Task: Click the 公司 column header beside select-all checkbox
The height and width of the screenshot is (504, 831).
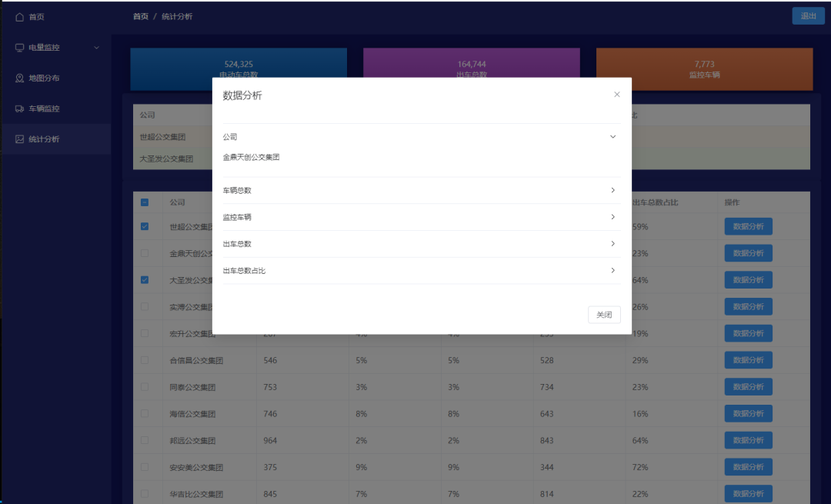Action: pyautogui.click(x=177, y=202)
